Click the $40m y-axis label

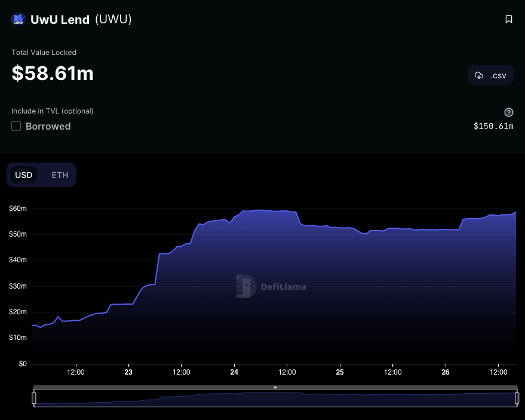point(18,260)
